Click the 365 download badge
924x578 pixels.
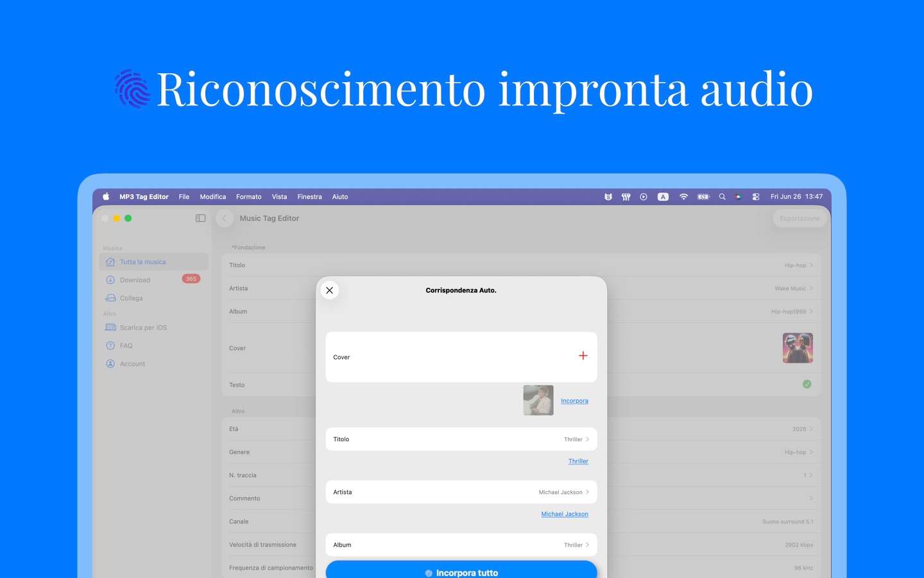[191, 279]
